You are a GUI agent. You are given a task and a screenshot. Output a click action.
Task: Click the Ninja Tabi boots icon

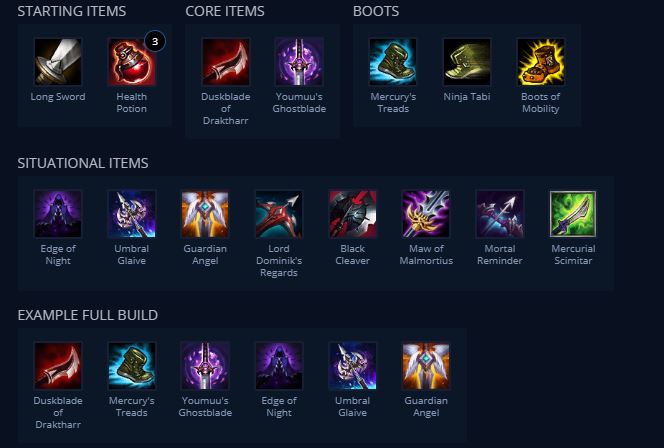point(467,62)
